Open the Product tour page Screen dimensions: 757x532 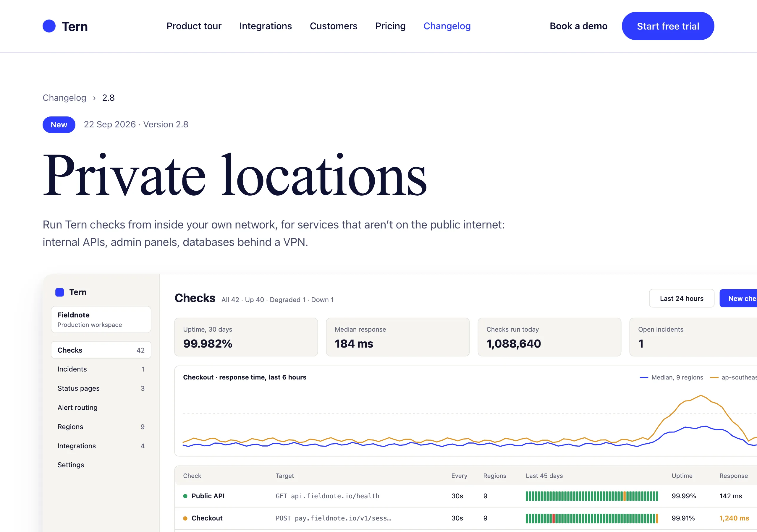point(194,26)
